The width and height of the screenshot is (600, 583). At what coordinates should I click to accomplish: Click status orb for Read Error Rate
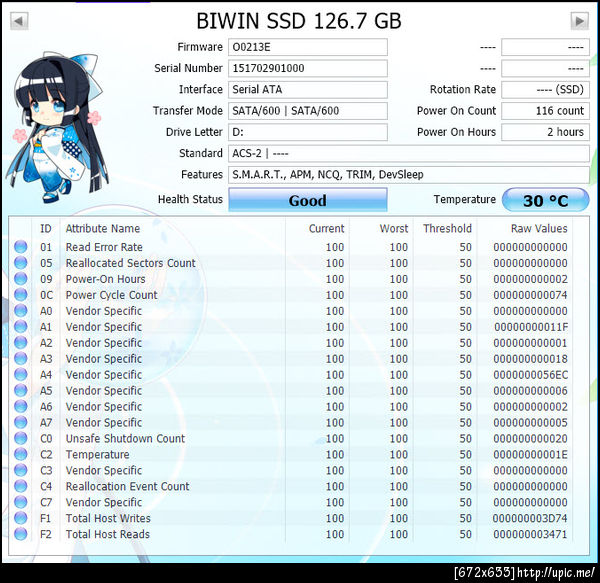(21, 247)
